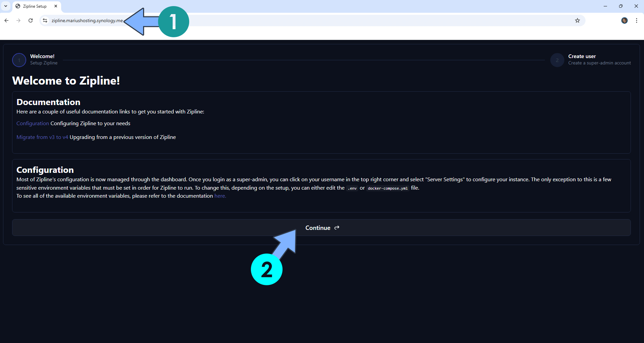This screenshot has height=343, width=644.
Task: Open the Migrate from v3 to v4 link
Action: click(42, 137)
